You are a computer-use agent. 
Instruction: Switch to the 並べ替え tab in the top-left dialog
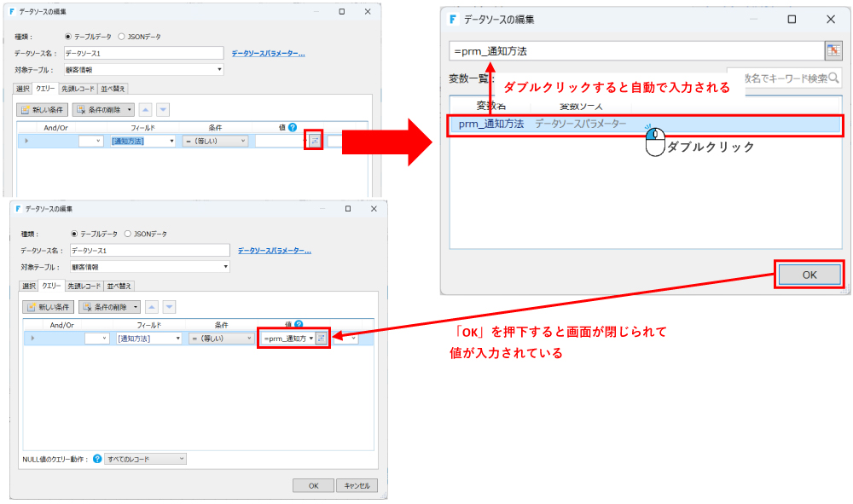point(113,88)
